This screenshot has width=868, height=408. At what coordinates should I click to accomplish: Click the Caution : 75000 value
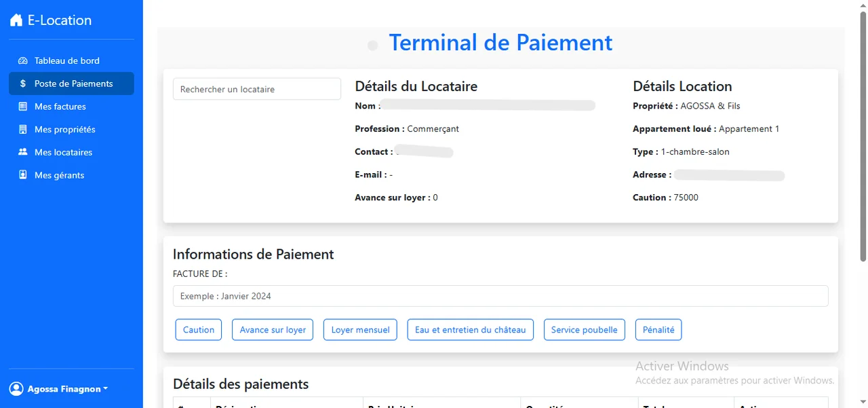[665, 198]
